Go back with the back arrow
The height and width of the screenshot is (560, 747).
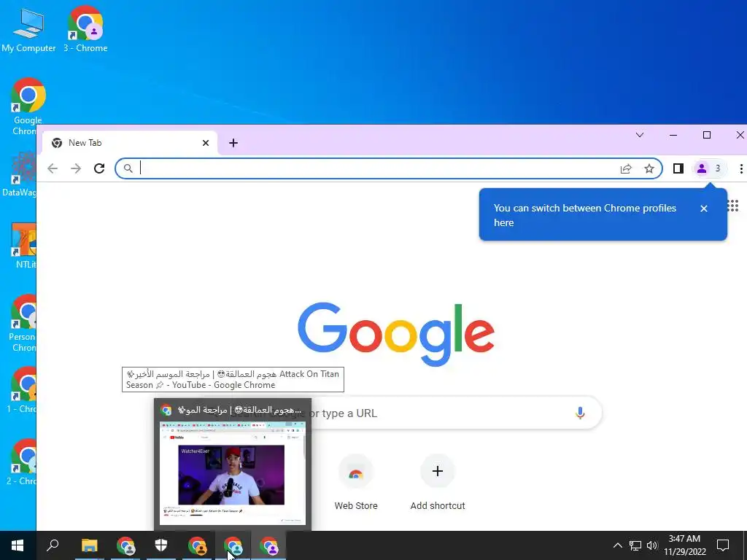click(x=53, y=168)
